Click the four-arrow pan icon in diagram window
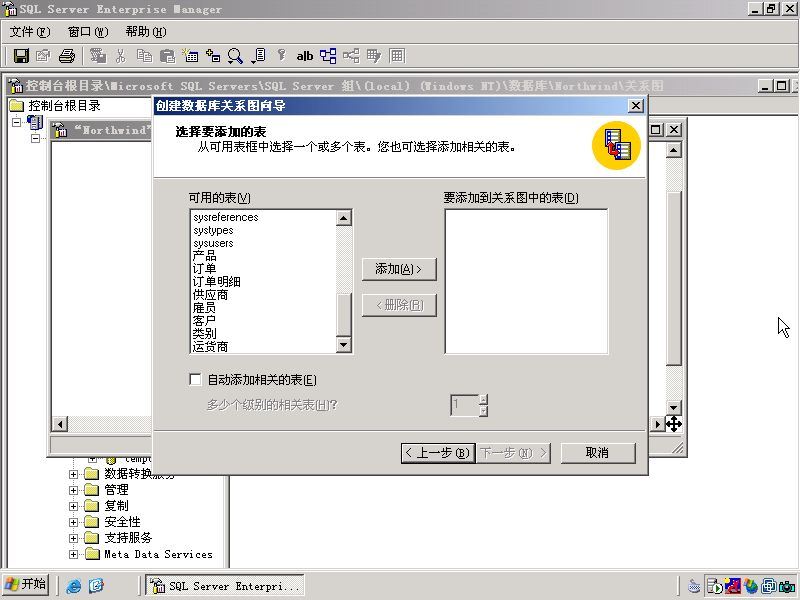The width and height of the screenshot is (800, 600). (673, 423)
